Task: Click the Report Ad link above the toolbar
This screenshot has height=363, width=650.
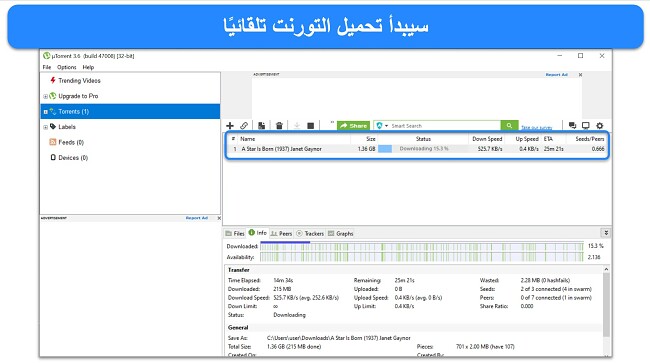Action: click(x=556, y=75)
